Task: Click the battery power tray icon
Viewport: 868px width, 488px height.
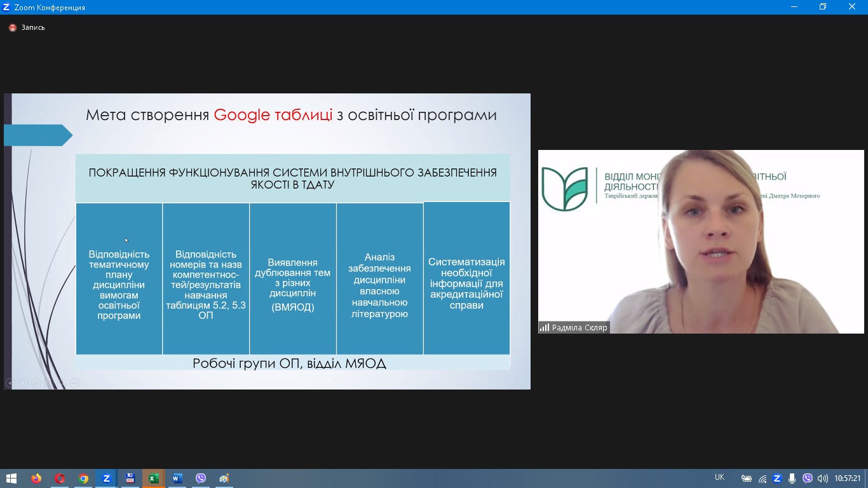Action: 747,478
